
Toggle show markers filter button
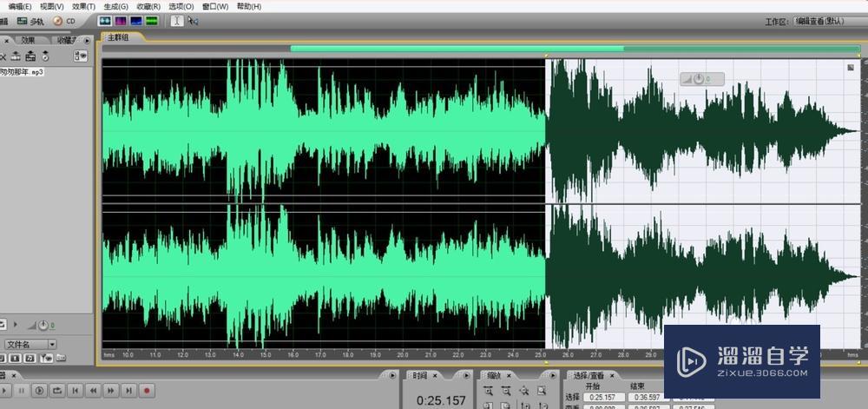45,358
